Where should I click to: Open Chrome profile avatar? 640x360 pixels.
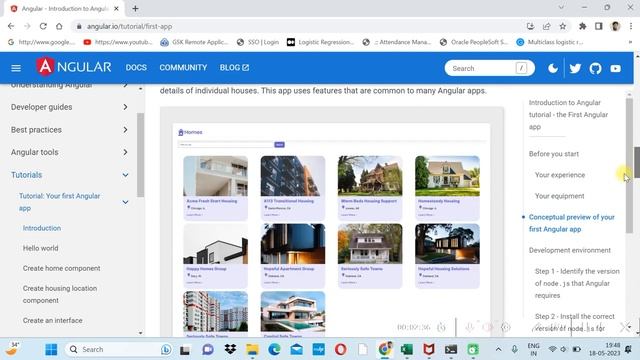[x=615, y=26]
